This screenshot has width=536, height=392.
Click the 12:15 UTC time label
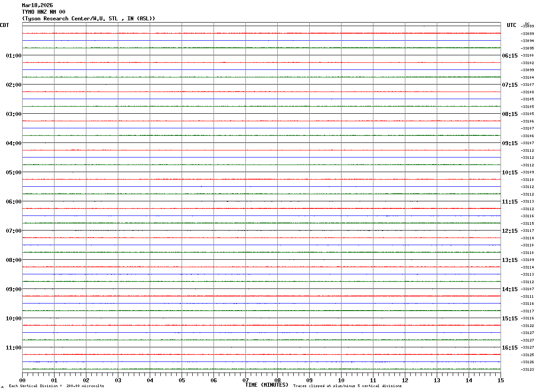[x=510, y=231]
